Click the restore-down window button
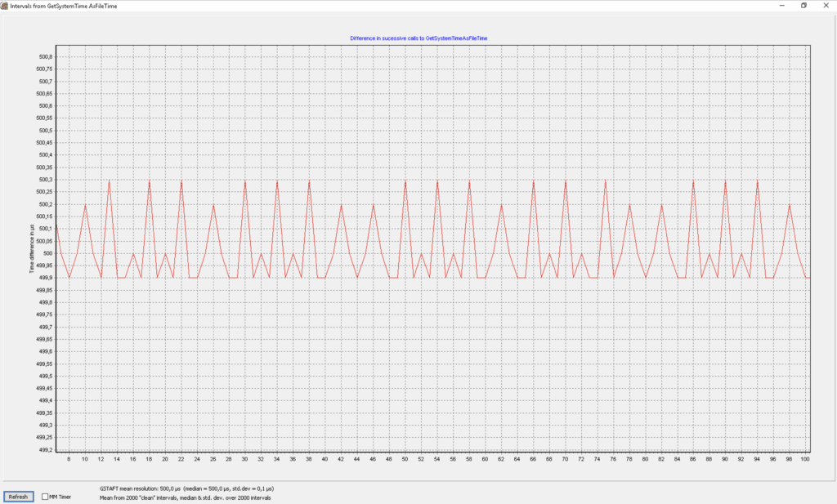The height and width of the screenshot is (504, 837). 803,5
